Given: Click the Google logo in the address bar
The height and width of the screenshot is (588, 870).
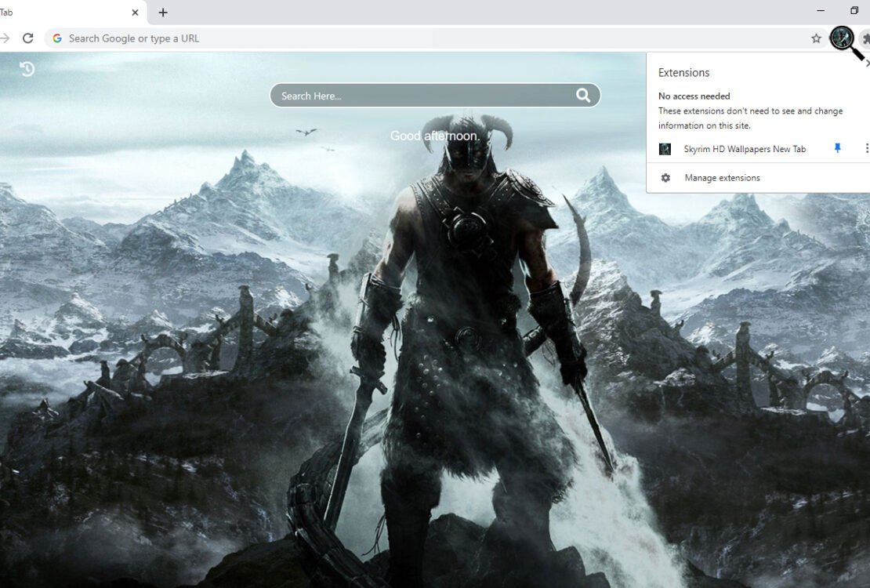Looking at the screenshot, I should point(57,38).
